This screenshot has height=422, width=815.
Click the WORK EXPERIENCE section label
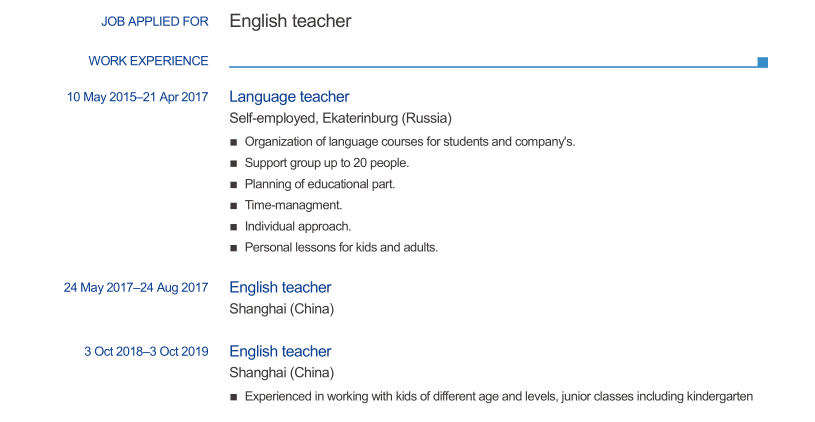click(148, 61)
